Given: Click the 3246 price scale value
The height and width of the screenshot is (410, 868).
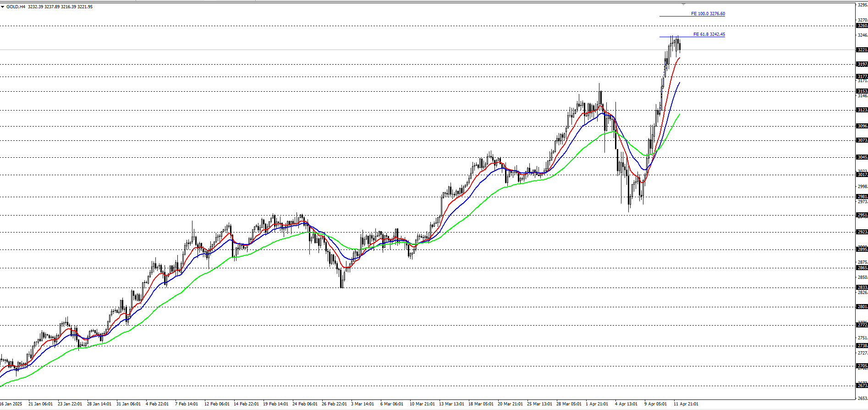Looking at the screenshot, I should click(863, 35).
